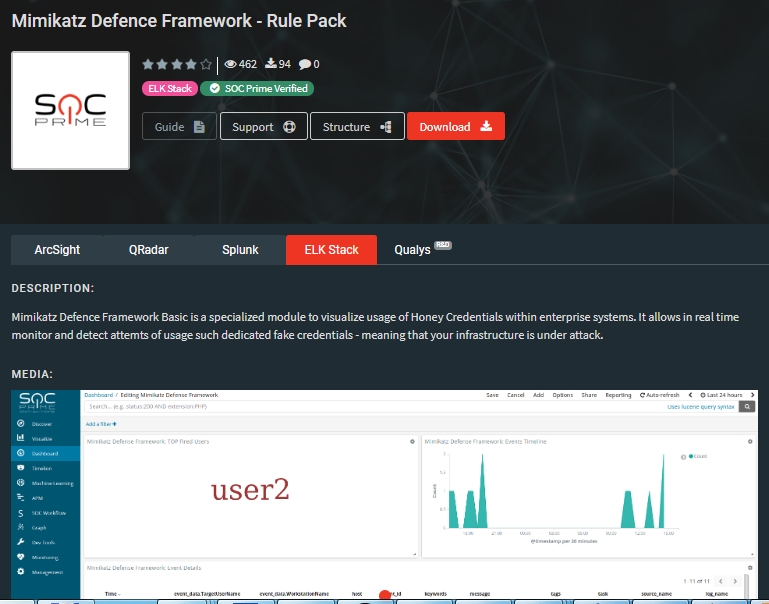The width and height of the screenshot is (769, 604).
Task: Open the Last 24 hours time picker
Action: coord(721,395)
